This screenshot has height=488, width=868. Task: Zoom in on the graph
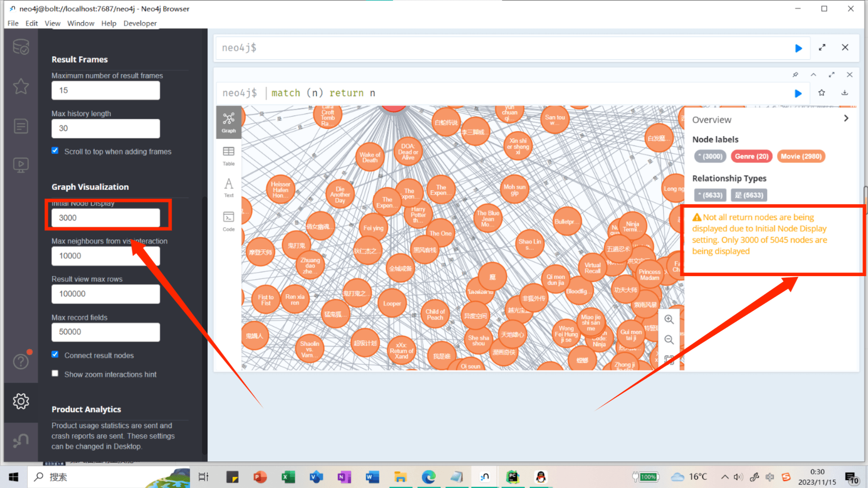click(669, 319)
